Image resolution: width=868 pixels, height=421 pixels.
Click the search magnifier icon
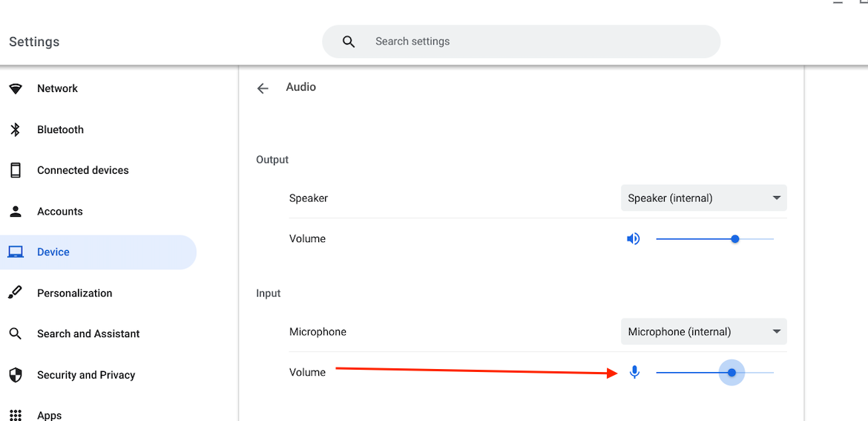[x=349, y=42]
